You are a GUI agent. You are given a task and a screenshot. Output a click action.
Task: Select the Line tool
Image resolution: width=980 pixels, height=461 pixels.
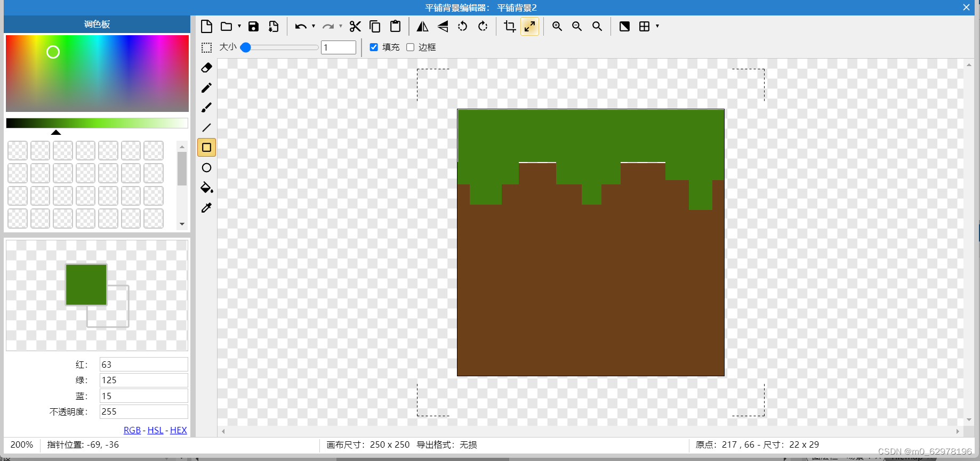tap(206, 127)
